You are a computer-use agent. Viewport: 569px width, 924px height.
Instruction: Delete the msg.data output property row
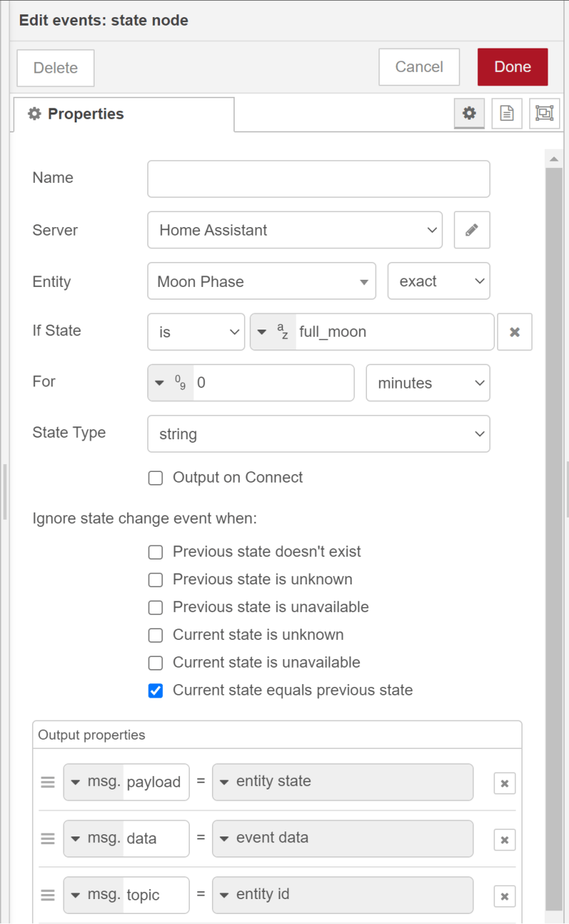pyautogui.click(x=504, y=840)
